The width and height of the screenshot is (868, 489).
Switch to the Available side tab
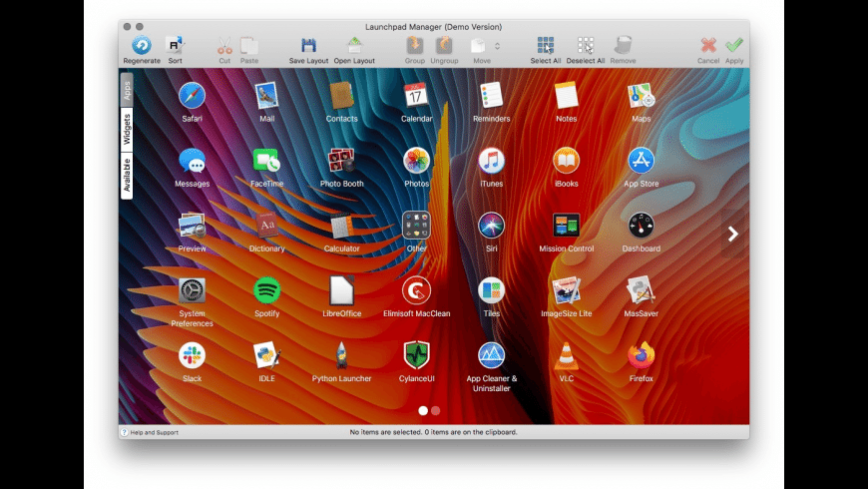(x=127, y=175)
